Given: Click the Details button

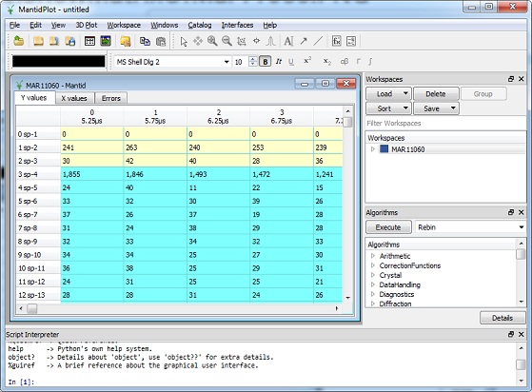Looking at the screenshot, I should 502,318.
